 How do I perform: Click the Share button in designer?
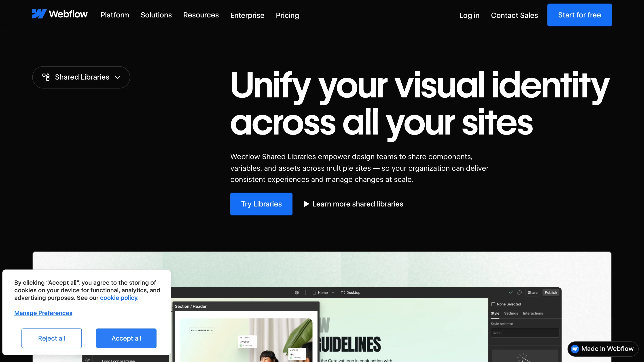tap(532, 293)
